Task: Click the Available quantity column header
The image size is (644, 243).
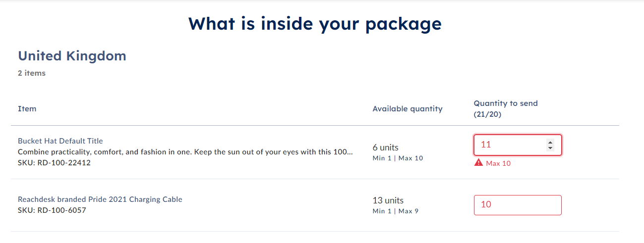Action: pos(408,108)
